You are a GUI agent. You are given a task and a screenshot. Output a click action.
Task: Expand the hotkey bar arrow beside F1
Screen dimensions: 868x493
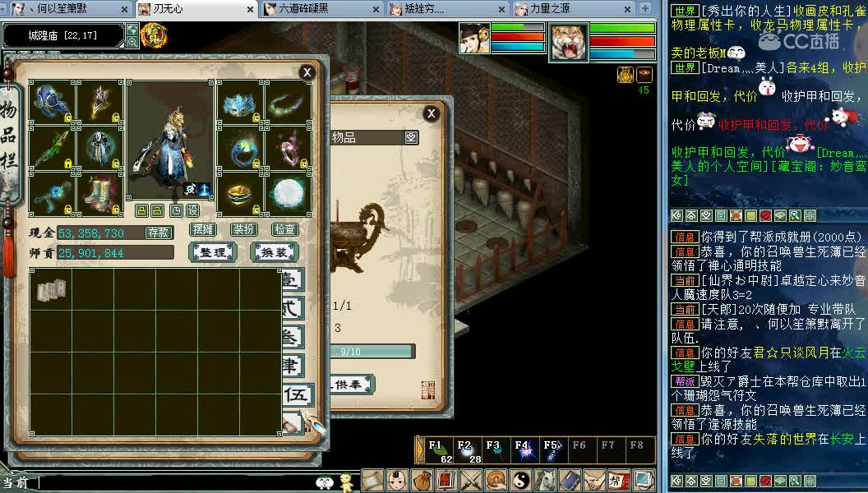[x=419, y=450]
